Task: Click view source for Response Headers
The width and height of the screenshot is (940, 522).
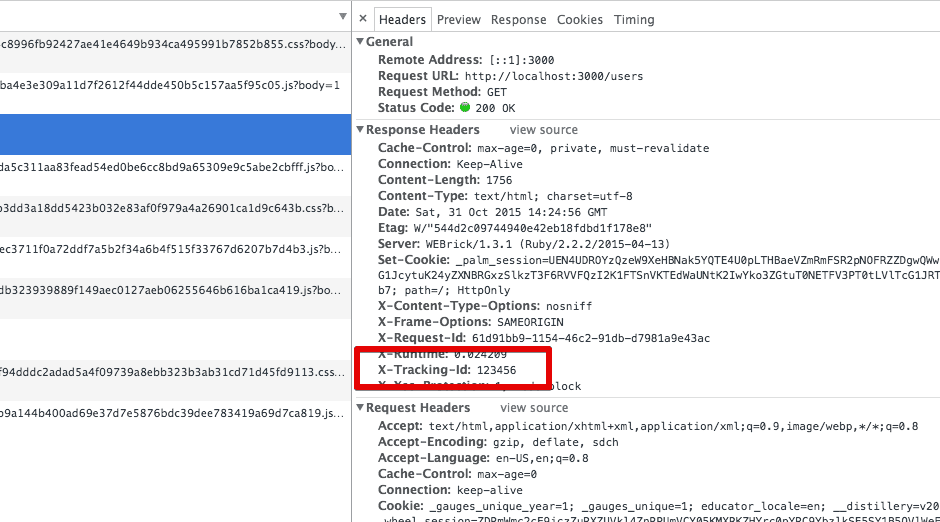Action: [543, 130]
